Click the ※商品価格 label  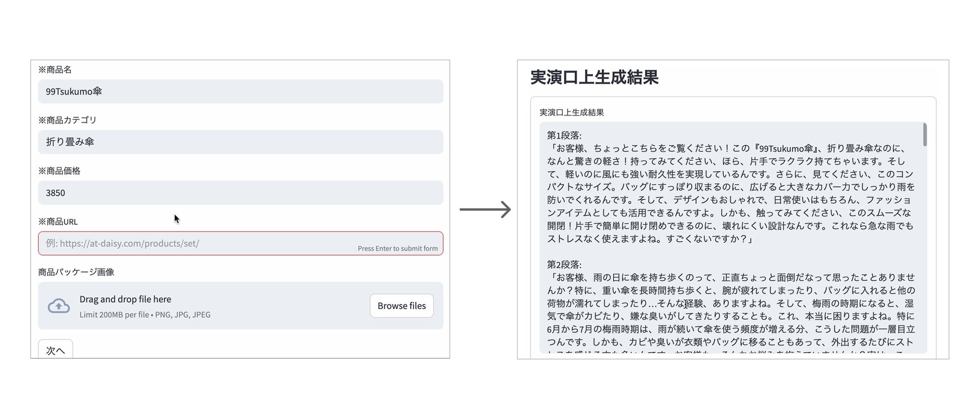[x=59, y=171]
